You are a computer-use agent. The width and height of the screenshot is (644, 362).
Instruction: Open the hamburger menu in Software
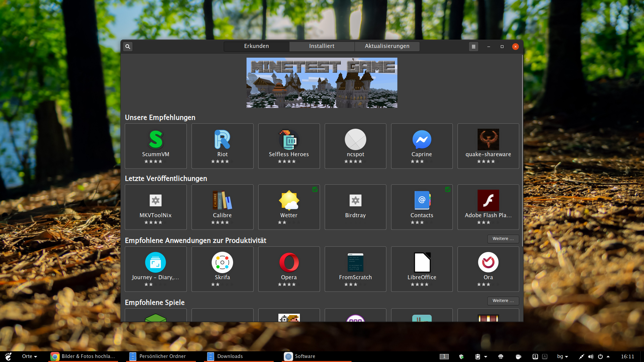pos(474,47)
